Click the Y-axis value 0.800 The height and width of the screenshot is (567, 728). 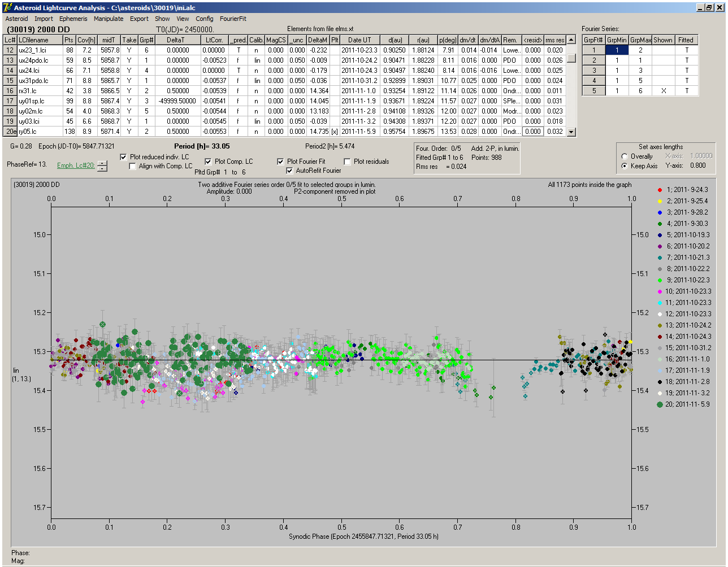click(x=697, y=166)
